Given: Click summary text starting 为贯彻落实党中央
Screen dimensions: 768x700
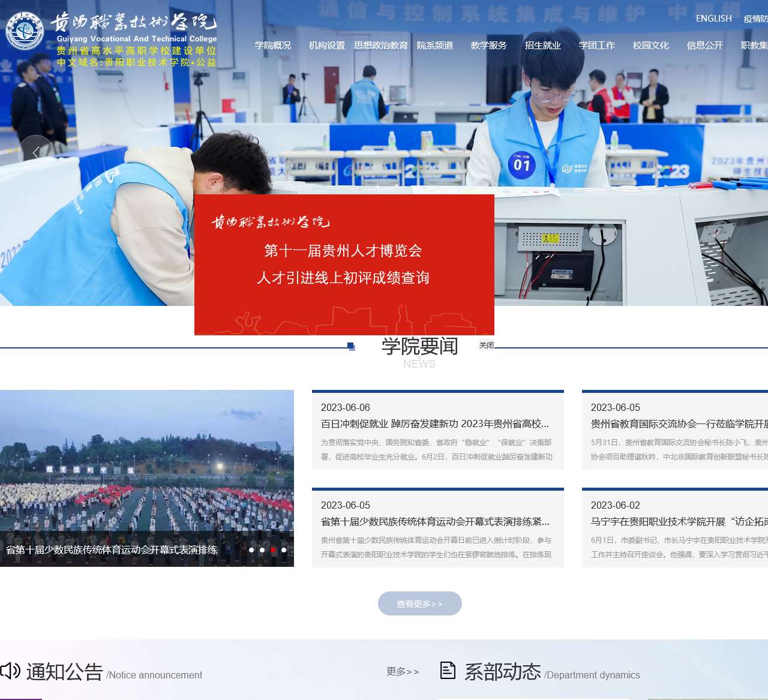Looking at the screenshot, I should [x=436, y=449].
